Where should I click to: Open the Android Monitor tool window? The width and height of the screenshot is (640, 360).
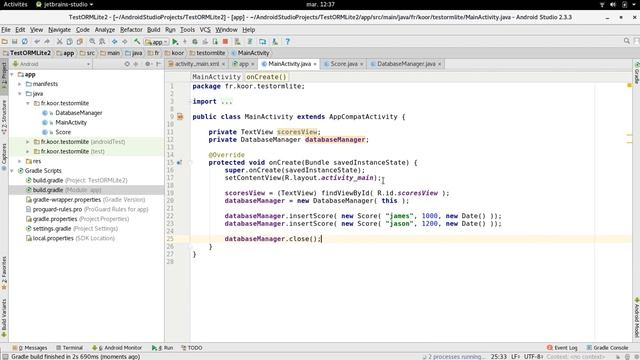[x=117, y=348]
